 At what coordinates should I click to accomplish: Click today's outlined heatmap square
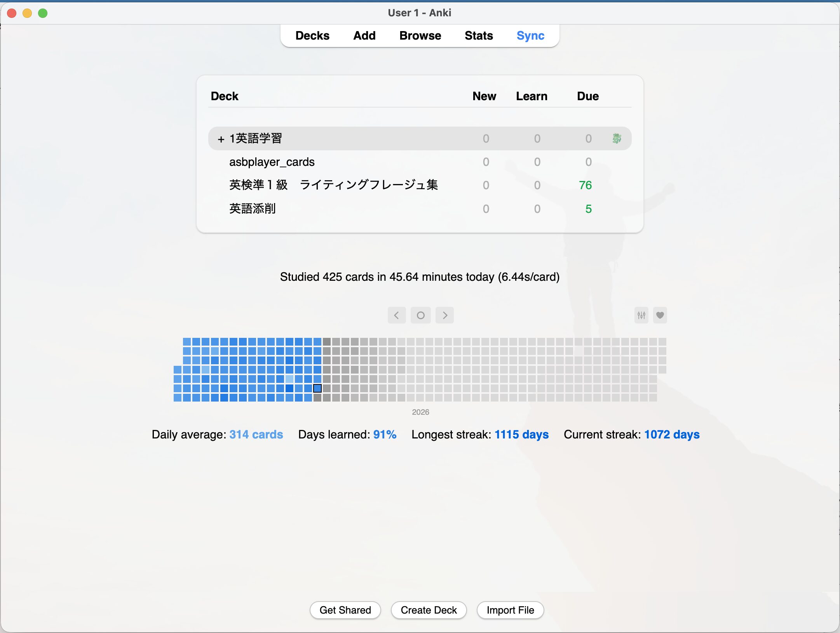(x=317, y=388)
